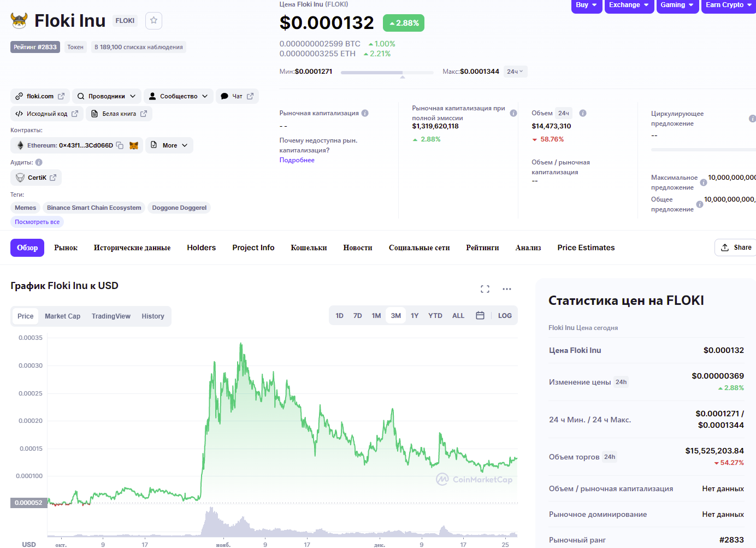This screenshot has width=756, height=548.
Task: Click the History chart view option
Action: tap(153, 316)
